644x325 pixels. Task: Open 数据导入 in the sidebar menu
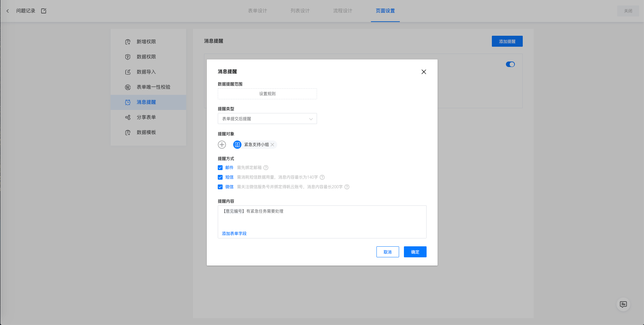tap(148, 72)
